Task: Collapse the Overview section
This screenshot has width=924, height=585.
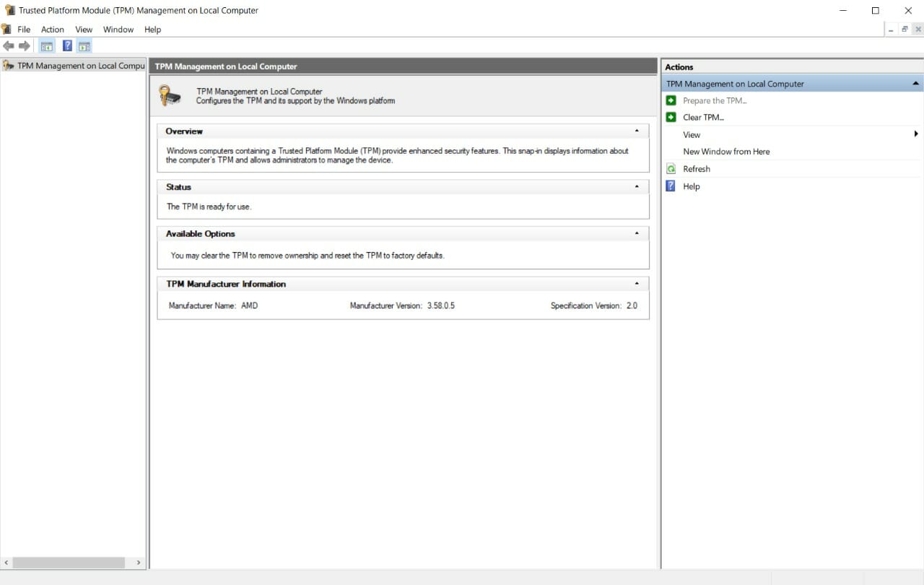Action: (x=637, y=131)
